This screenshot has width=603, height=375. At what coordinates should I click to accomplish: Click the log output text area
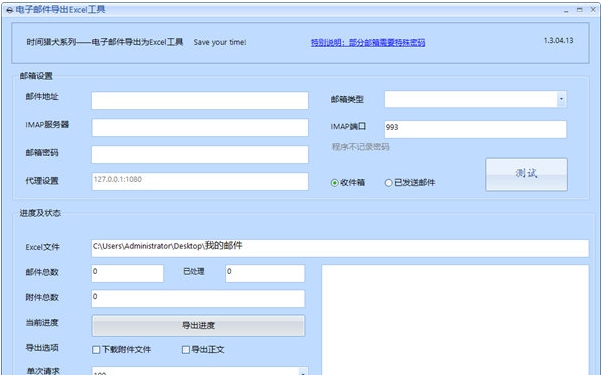click(455, 320)
